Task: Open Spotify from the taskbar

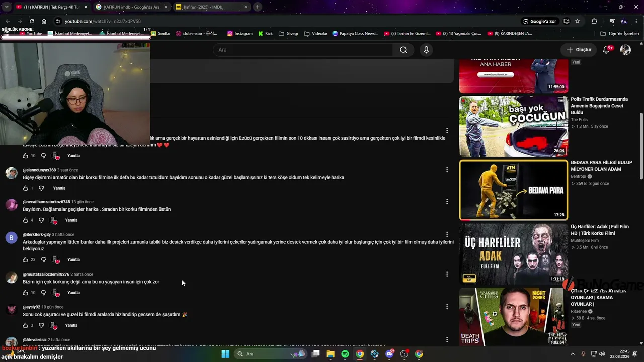Action: pyautogui.click(x=345, y=354)
